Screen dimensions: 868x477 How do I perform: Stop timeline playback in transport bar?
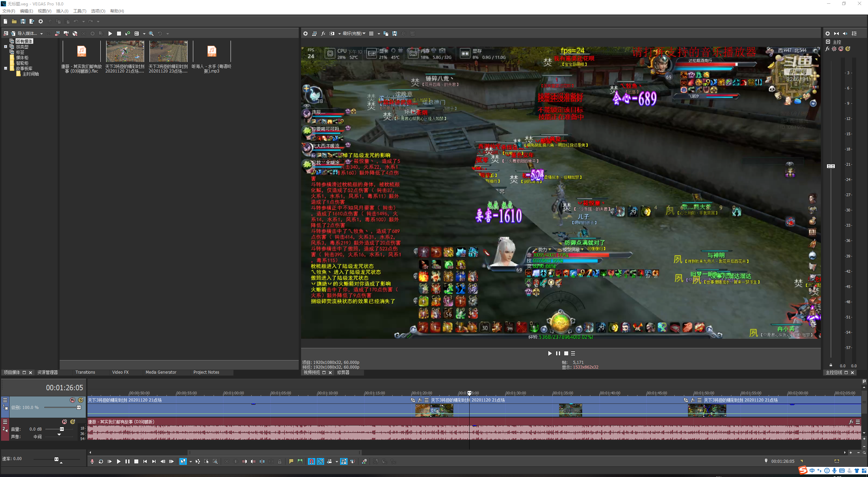click(x=136, y=461)
